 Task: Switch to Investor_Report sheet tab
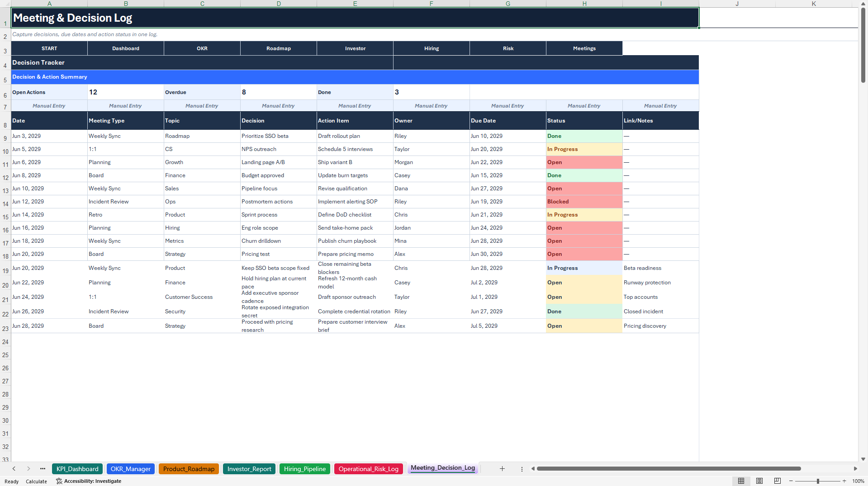(249, 469)
